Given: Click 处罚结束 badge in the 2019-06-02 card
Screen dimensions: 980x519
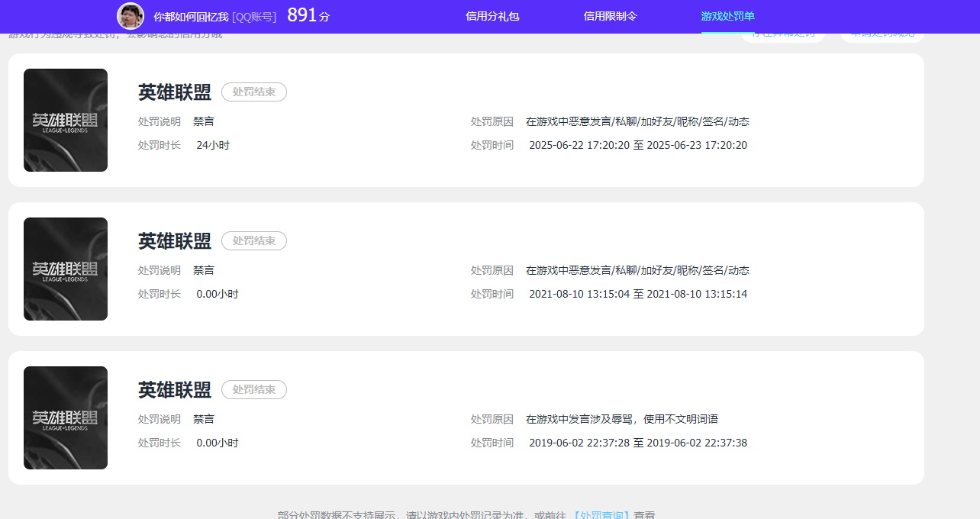Looking at the screenshot, I should pyautogui.click(x=254, y=389).
